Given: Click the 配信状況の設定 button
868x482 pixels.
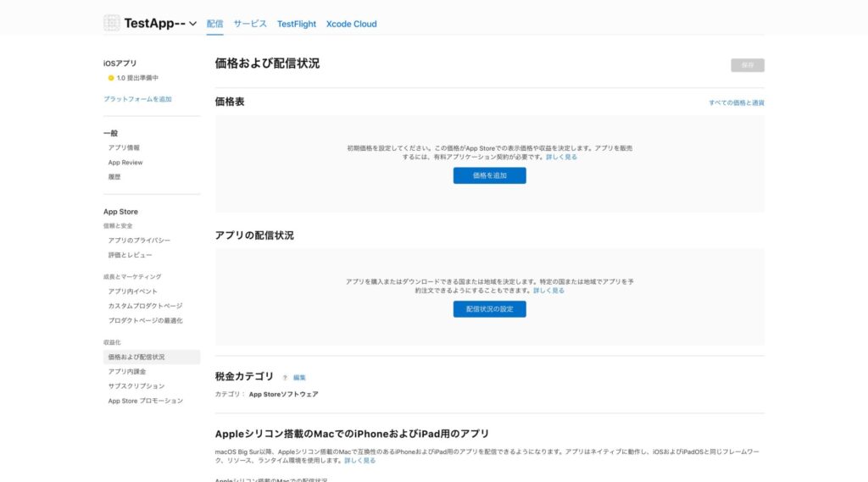Looking at the screenshot, I should click(x=489, y=309).
